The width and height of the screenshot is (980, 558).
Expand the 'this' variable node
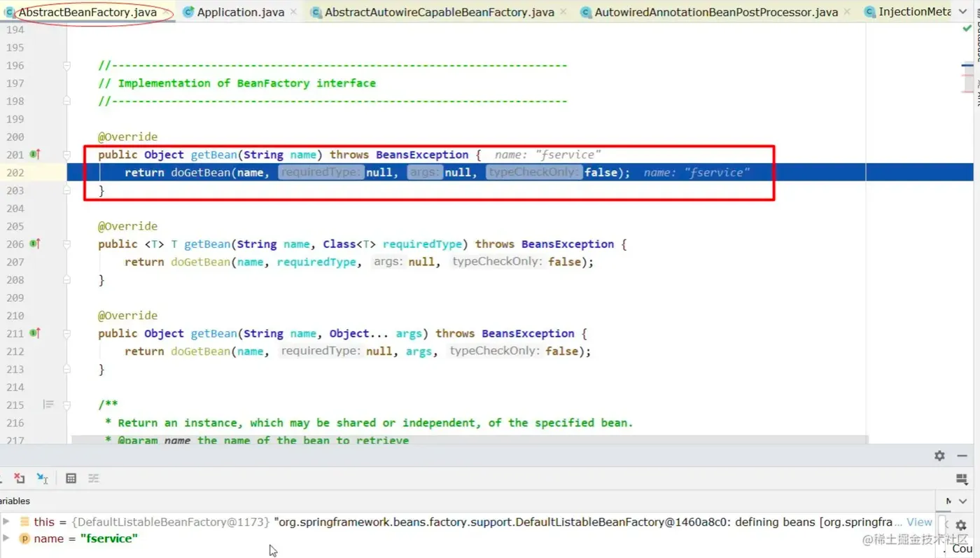6,522
